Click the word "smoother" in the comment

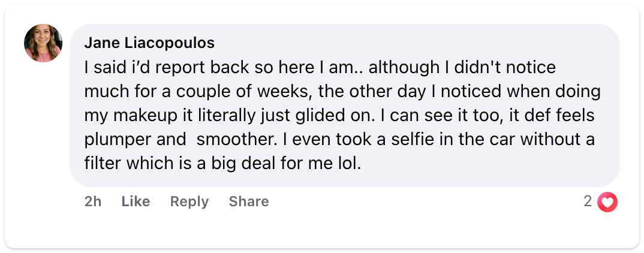coord(230,140)
